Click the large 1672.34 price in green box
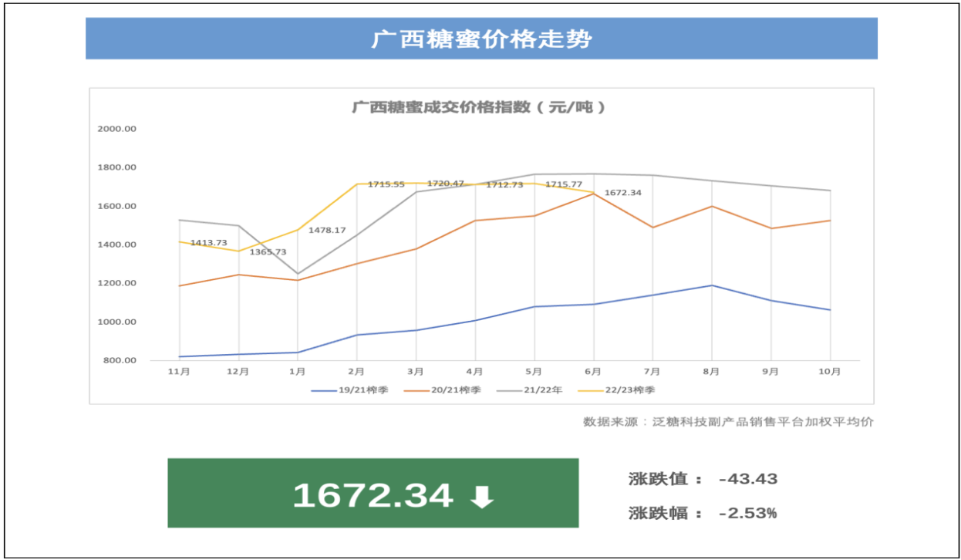 point(373,495)
